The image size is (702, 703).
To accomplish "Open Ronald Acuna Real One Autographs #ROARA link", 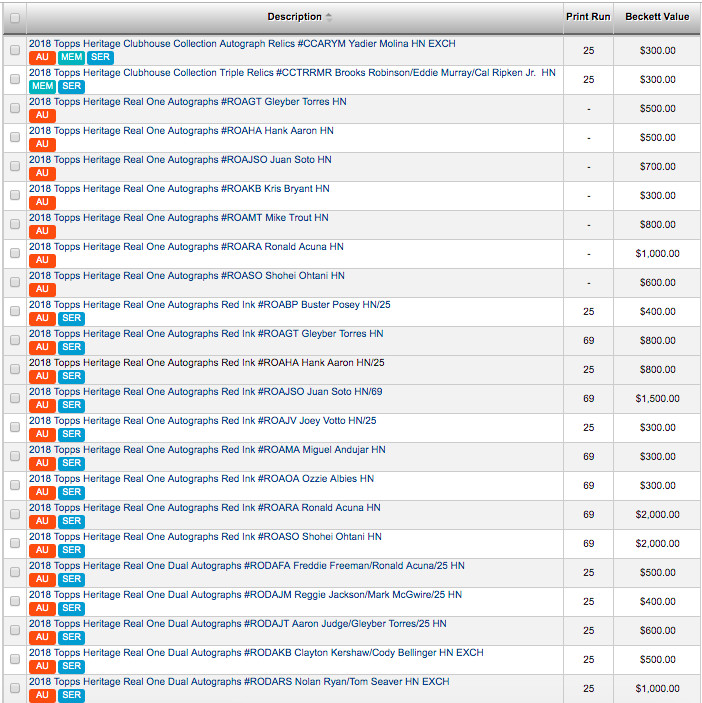I will [x=186, y=247].
